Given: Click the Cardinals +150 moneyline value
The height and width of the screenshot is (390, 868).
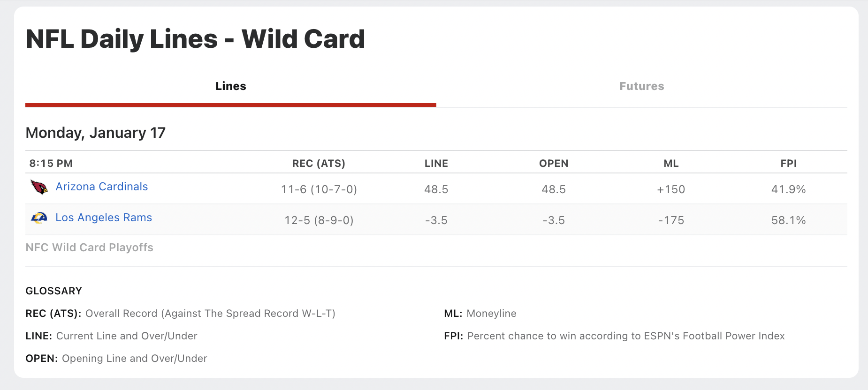Looking at the screenshot, I should pos(671,189).
